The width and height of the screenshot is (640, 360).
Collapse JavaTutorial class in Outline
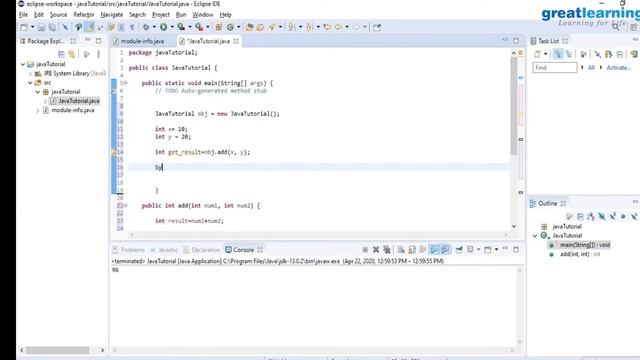coord(535,236)
